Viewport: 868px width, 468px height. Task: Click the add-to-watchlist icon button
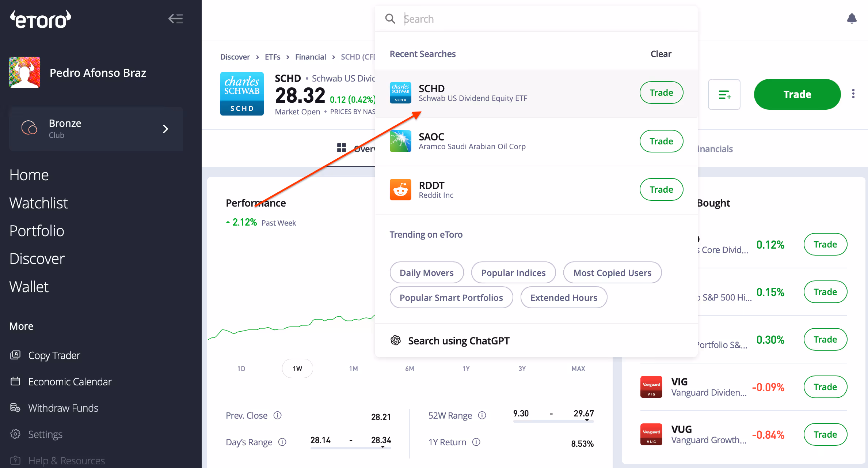724,95
